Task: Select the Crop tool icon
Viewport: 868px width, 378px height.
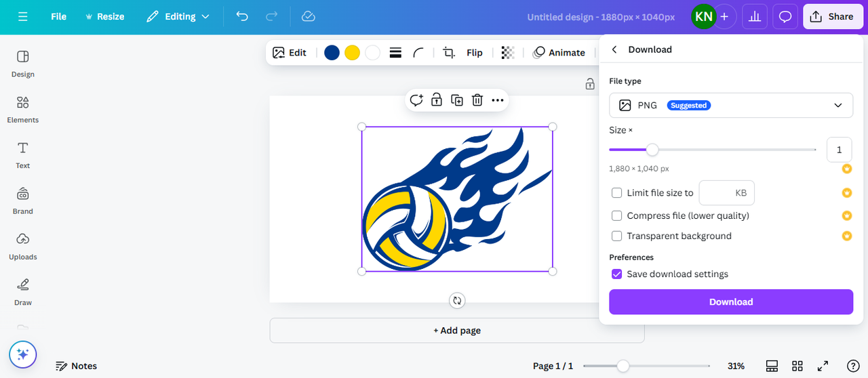Action: (x=448, y=53)
